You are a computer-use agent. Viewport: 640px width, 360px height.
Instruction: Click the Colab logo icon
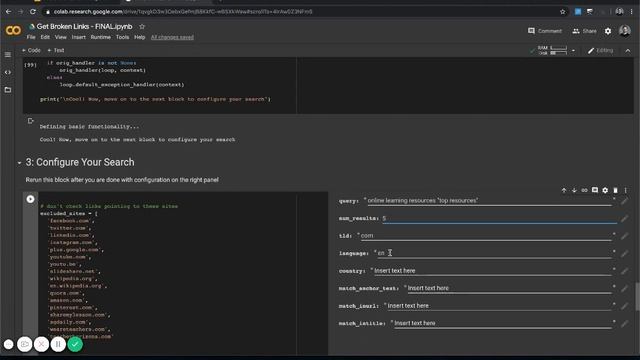(13, 31)
